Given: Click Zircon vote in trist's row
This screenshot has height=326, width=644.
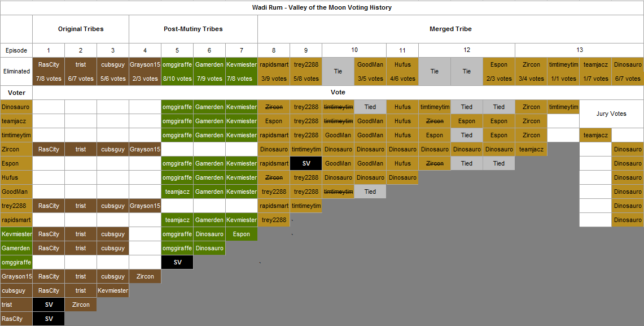Looking at the screenshot, I should 81,305.
